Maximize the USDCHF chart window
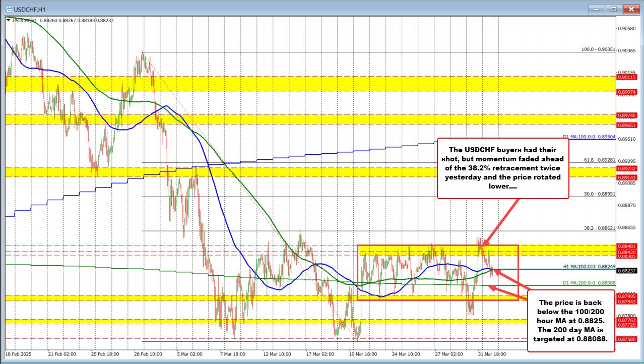644x364 pixels. (614, 9)
